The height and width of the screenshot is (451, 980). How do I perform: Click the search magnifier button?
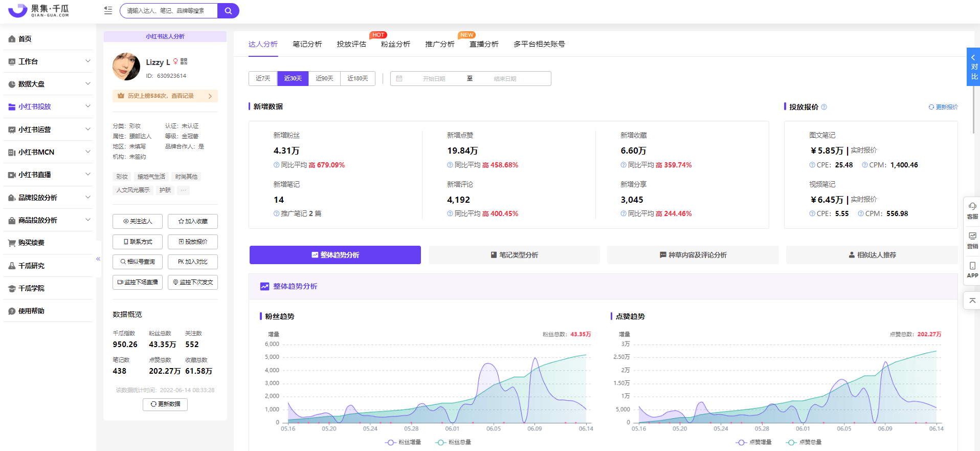tap(228, 11)
